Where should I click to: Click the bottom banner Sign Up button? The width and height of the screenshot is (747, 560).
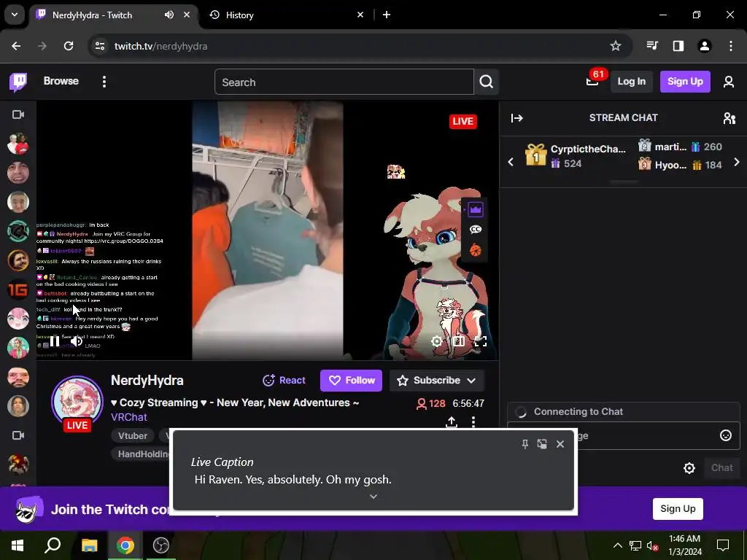pyautogui.click(x=678, y=508)
